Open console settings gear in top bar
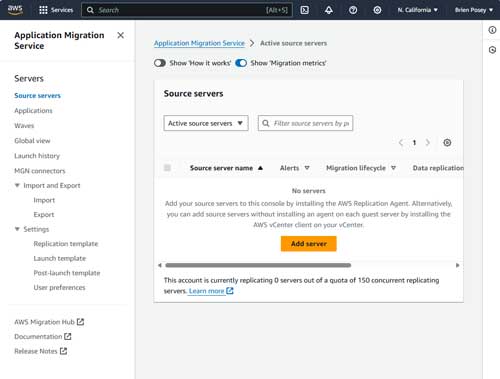This screenshot has height=379, width=500. 377,10
